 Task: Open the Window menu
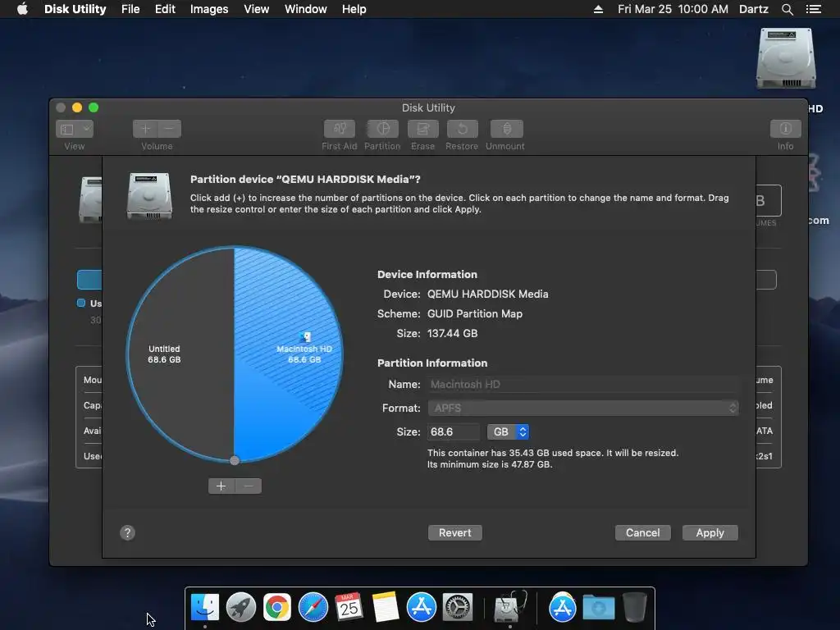pos(305,9)
